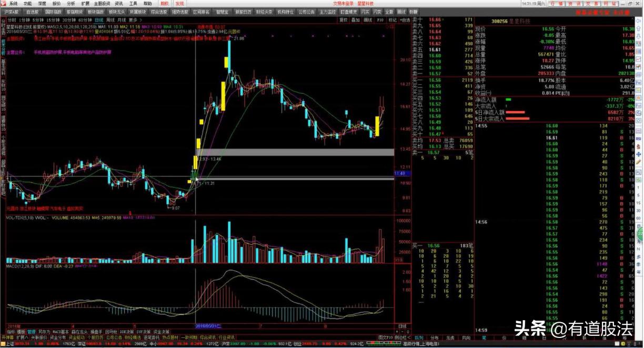Open the 区间排名 toolbar button

pyautogui.click(x=201, y=11)
